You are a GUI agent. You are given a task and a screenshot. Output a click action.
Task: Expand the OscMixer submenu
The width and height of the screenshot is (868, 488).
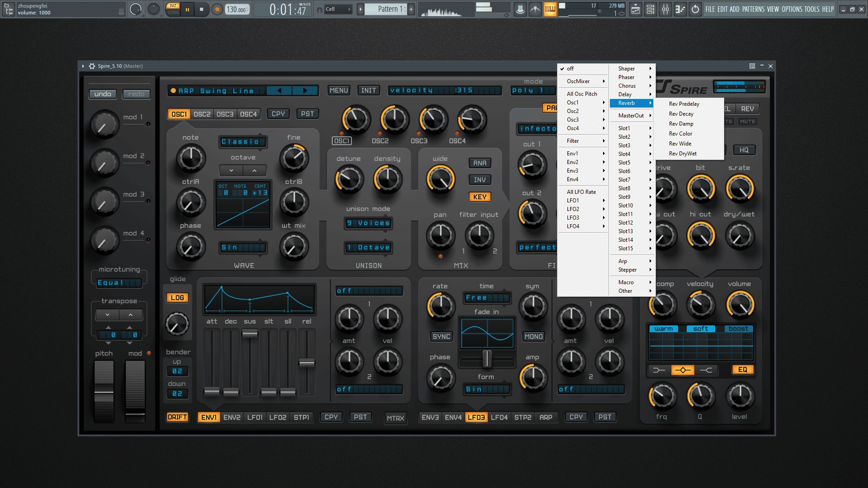pos(582,81)
